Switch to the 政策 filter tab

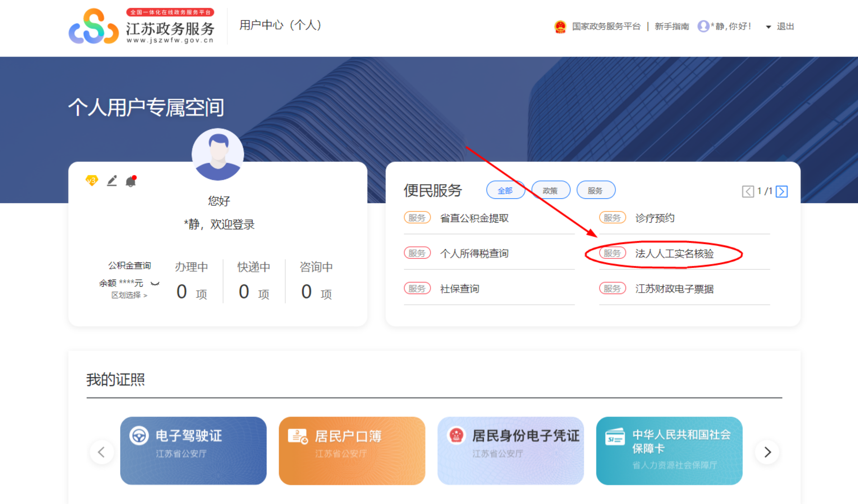(550, 190)
